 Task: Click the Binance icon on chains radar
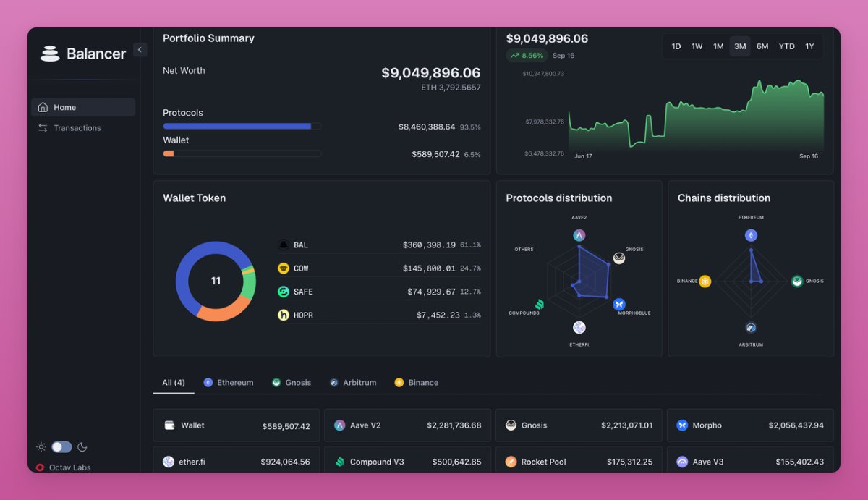click(x=705, y=281)
